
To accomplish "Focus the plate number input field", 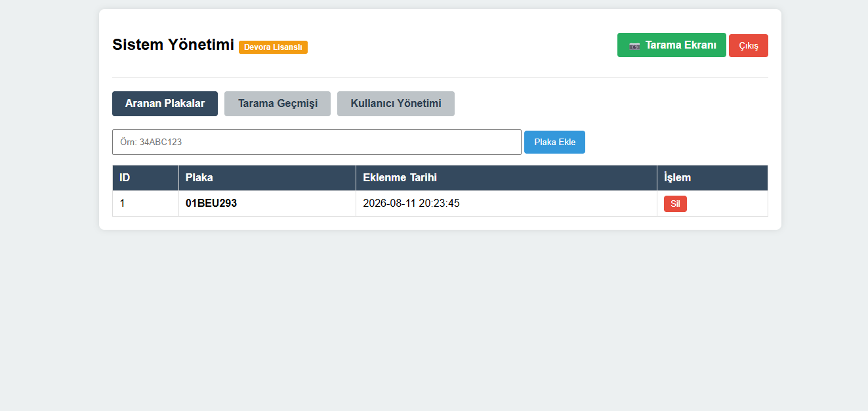I will 317,142.
